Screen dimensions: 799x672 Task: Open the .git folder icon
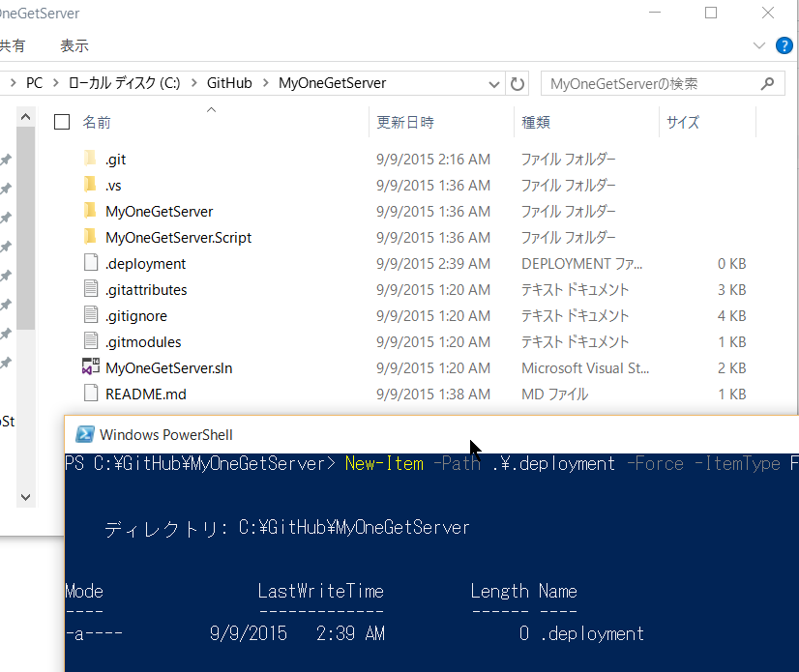point(90,159)
